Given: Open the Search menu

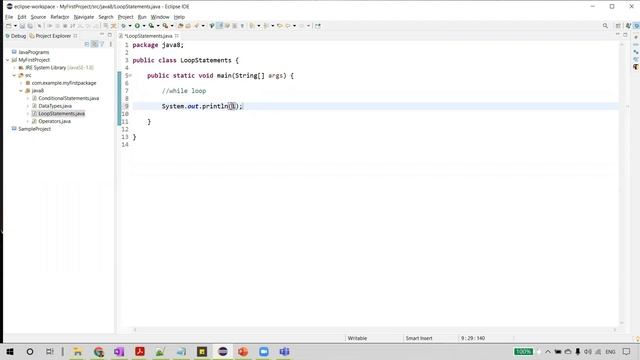Looking at the screenshot, I should click(106, 17).
